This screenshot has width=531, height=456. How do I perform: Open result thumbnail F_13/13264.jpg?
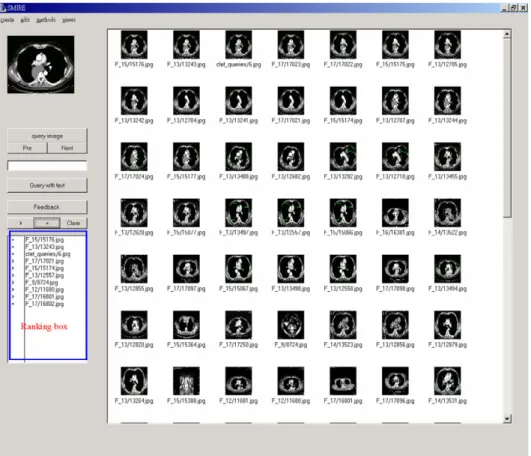coord(134,381)
